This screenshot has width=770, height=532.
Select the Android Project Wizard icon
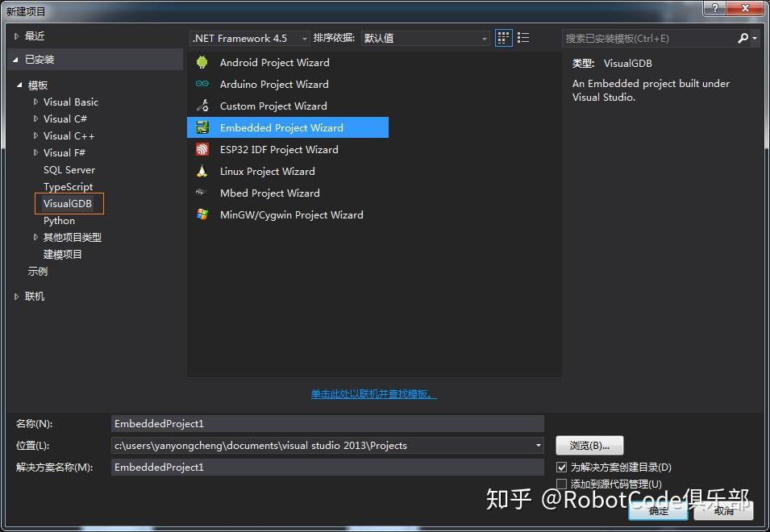[202, 62]
